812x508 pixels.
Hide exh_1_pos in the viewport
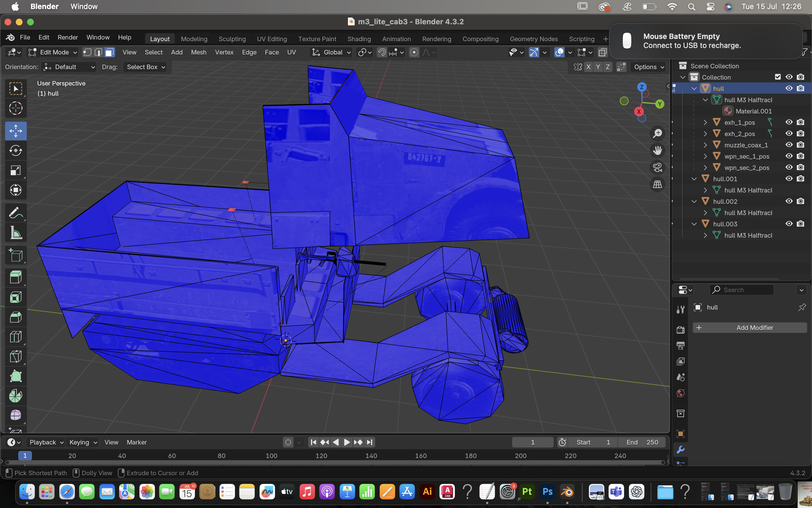pyautogui.click(x=789, y=122)
